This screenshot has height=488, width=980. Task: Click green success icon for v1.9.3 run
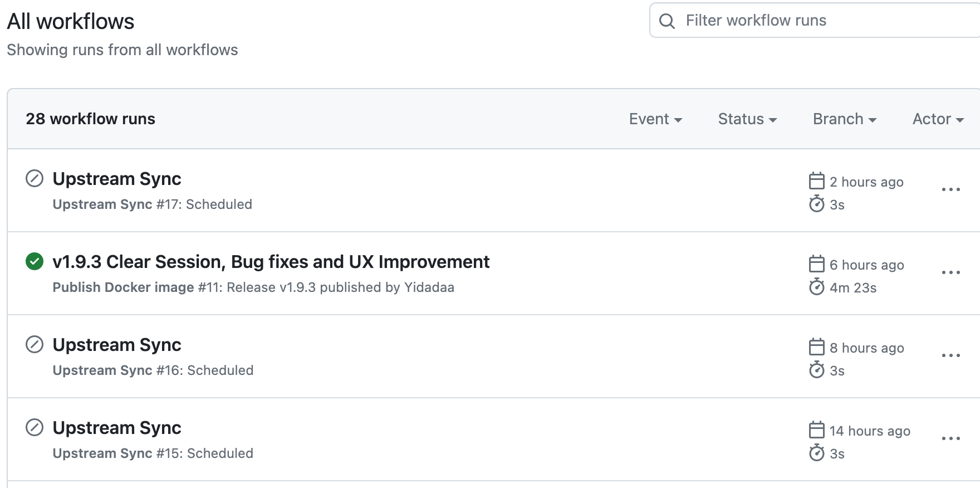(x=35, y=261)
